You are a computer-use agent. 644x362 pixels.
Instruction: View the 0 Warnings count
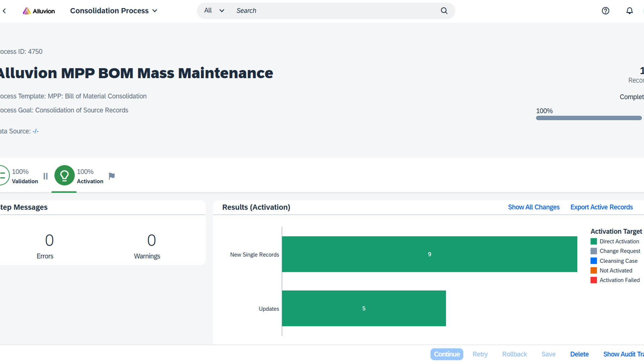(152, 240)
